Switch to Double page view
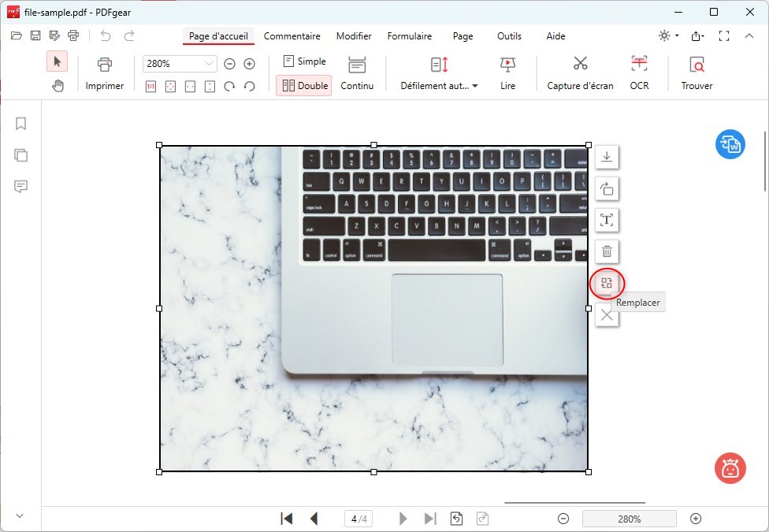This screenshot has height=532, width=769. click(303, 84)
